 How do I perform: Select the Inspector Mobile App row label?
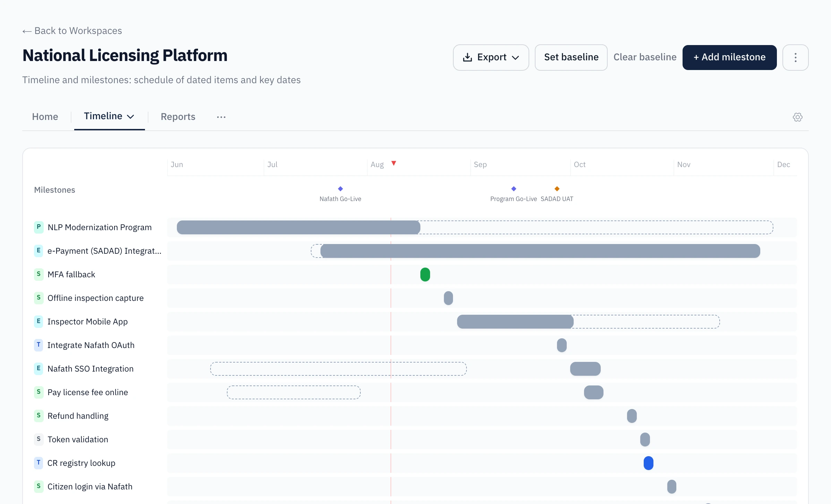pyautogui.click(x=87, y=322)
